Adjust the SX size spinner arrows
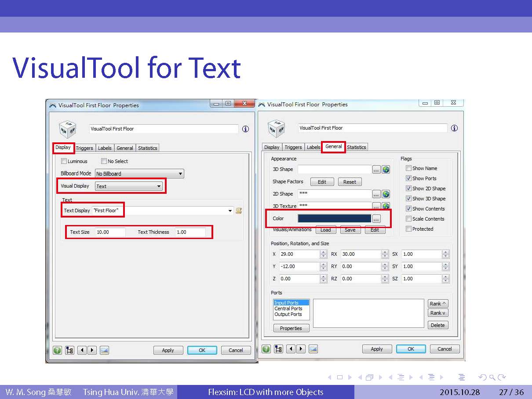Image resolution: width=532 pixels, height=399 pixels. click(446, 254)
